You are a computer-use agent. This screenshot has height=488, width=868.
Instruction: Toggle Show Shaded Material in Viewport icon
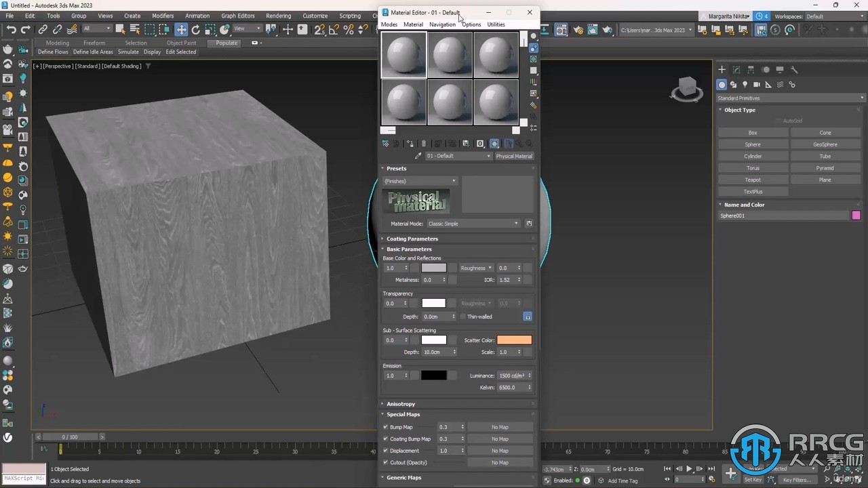(494, 144)
